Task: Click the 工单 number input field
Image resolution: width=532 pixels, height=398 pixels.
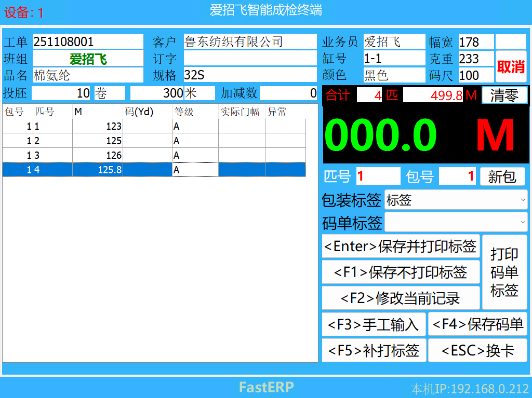Action: click(x=88, y=42)
